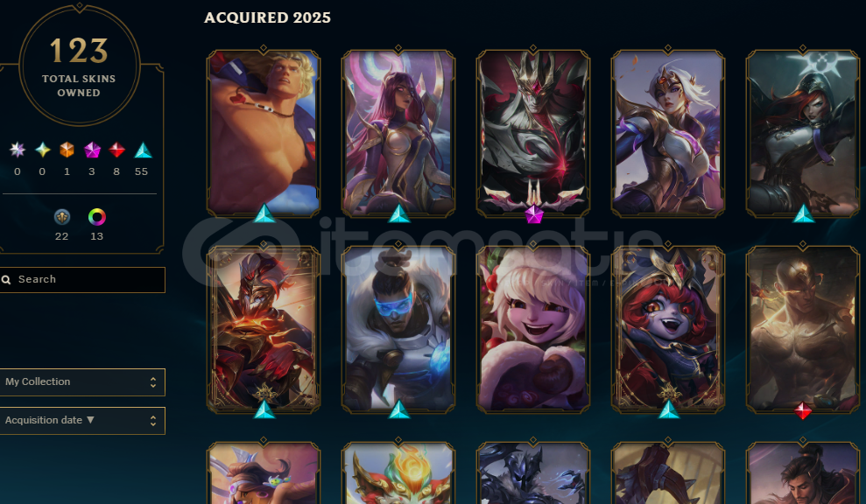This screenshot has width=866, height=504.
Task: Open the My Collection dropdown
Action: tap(82, 382)
